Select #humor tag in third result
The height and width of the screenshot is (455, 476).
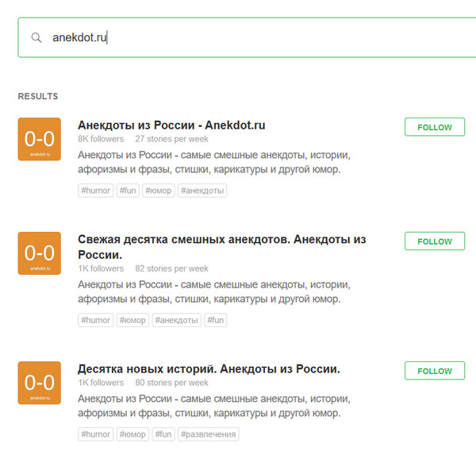point(96,434)
